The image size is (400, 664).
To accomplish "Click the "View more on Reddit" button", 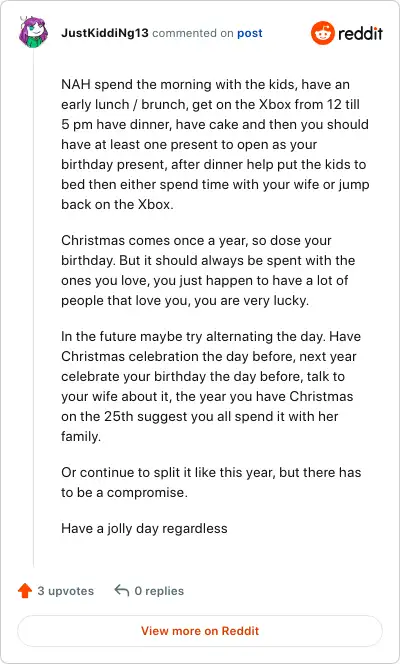I will coord(200,631).
